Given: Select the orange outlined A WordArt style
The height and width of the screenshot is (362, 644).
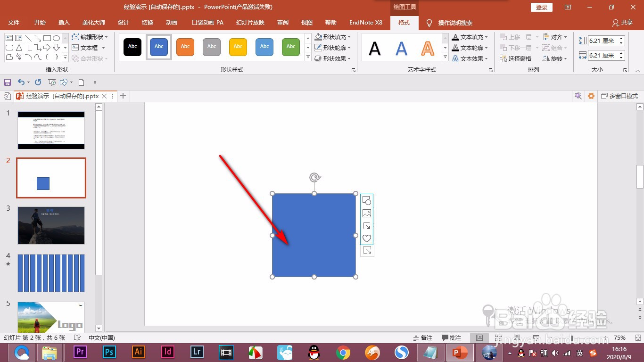Looking at the screenshot, I should (x=428, y=48).
